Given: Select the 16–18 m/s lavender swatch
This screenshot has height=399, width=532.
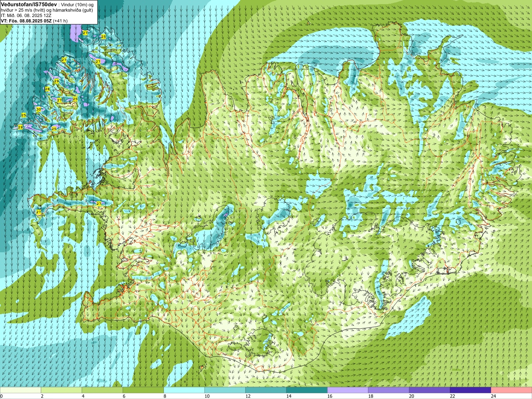Looking at the screenshot, I should [x=348, y=390].
